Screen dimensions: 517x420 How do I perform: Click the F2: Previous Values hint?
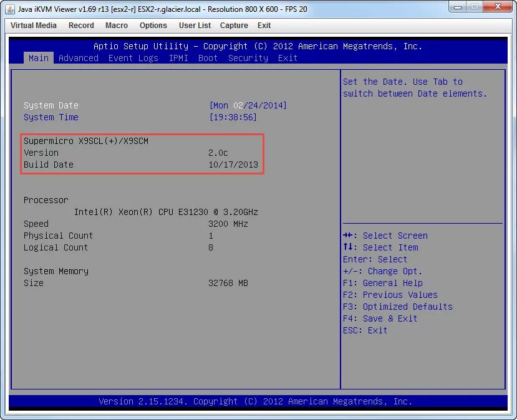[x=390, y=295]
